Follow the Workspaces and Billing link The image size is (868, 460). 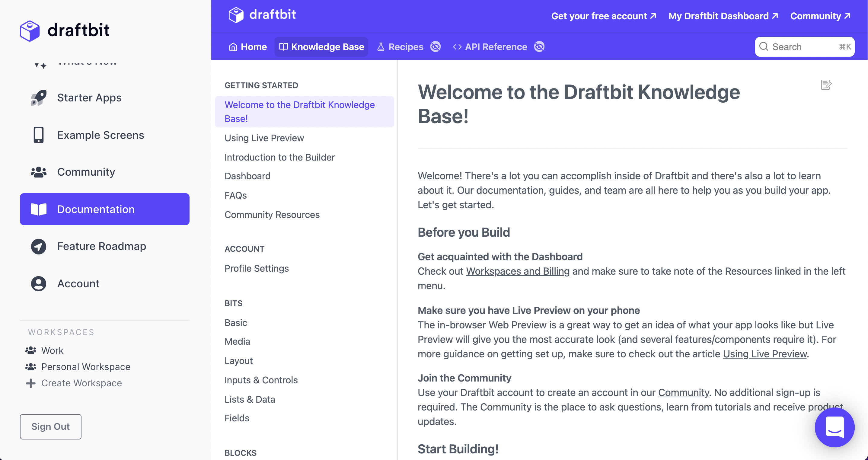518,271
